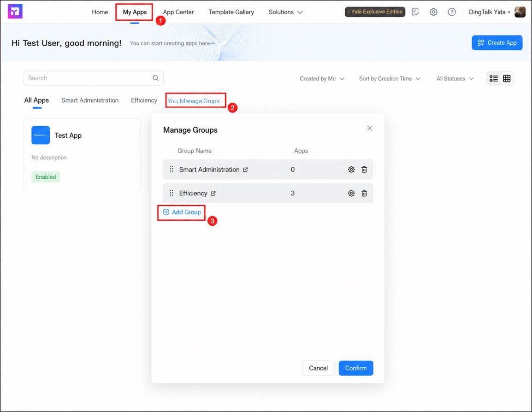The image size is (532, 412).
Task: Select the Smart Administration category tab
Action: point(90,100)
